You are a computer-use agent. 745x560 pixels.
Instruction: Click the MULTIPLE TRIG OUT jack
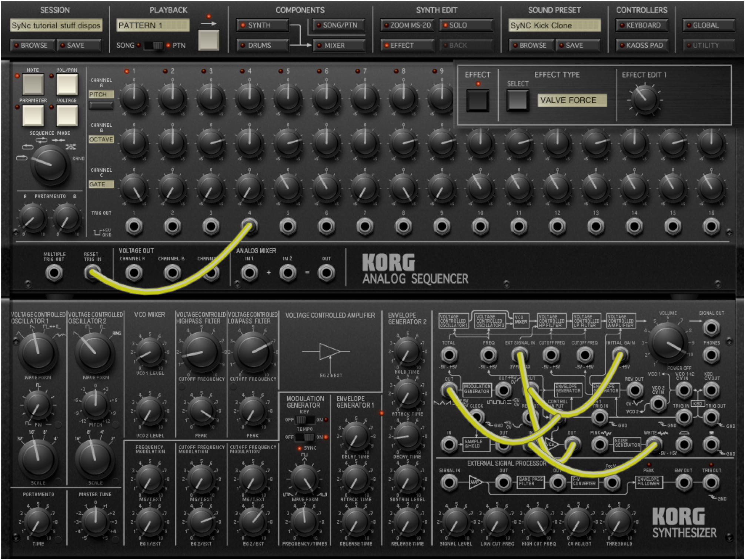click(x=54, y=273)
